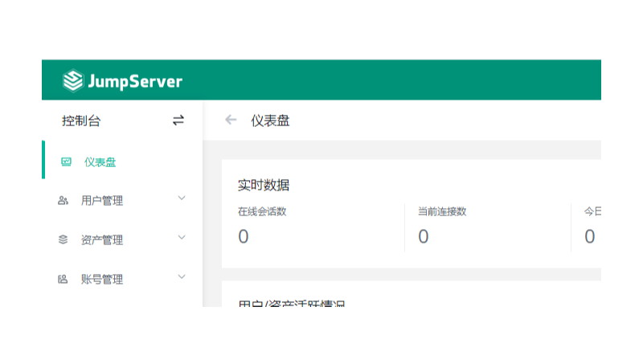Viewport: 643px width, 364px height.
Task: Expand the 账号管理 chevron
Action: (182, 277)
